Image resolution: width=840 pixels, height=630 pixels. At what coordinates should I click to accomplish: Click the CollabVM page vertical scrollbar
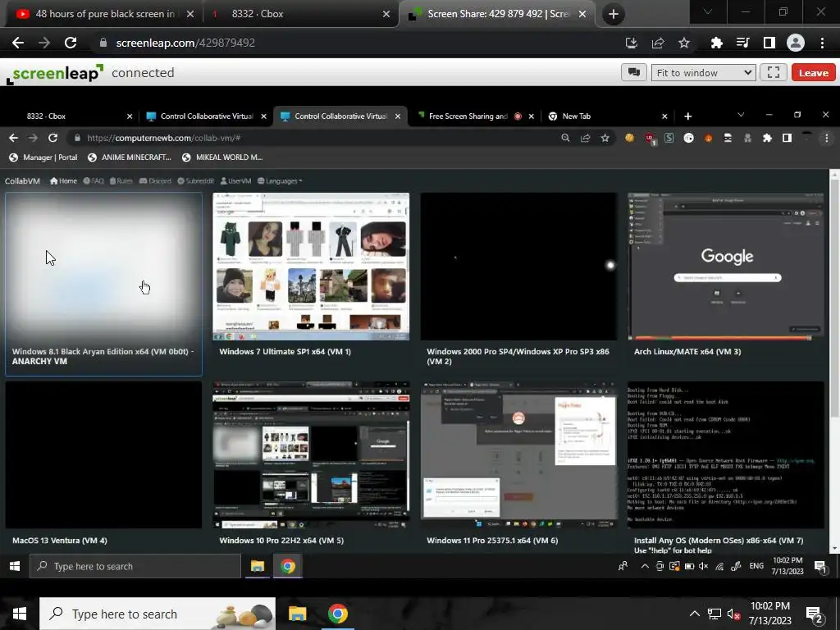[x=834, y=297]
